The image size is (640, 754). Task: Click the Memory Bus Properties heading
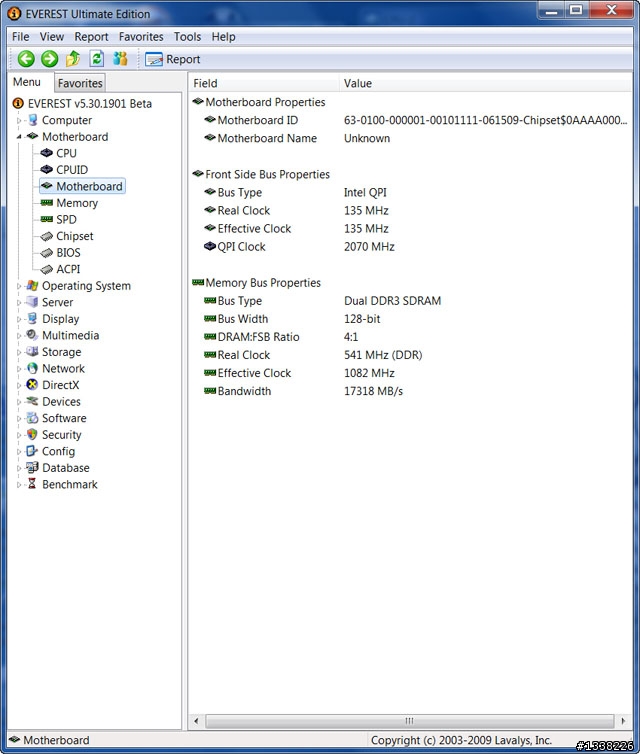[263, 283]
